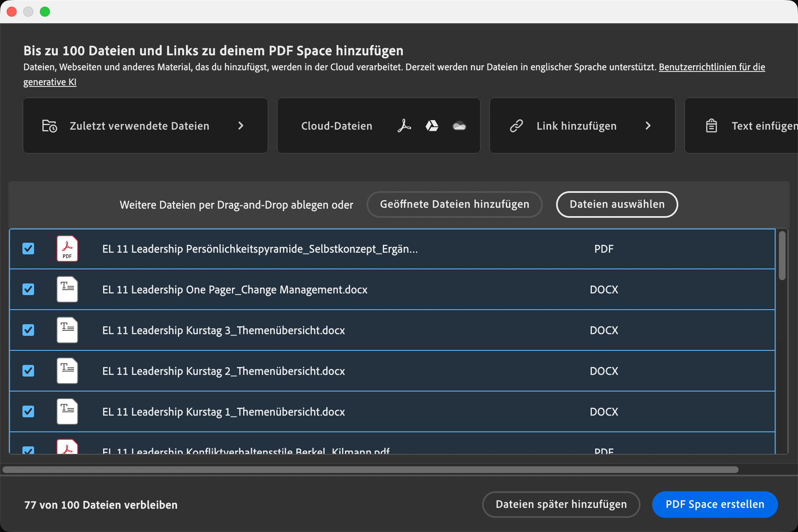
Task: Expand the Link hinzufügen chevron
Action: coord(648,126)
